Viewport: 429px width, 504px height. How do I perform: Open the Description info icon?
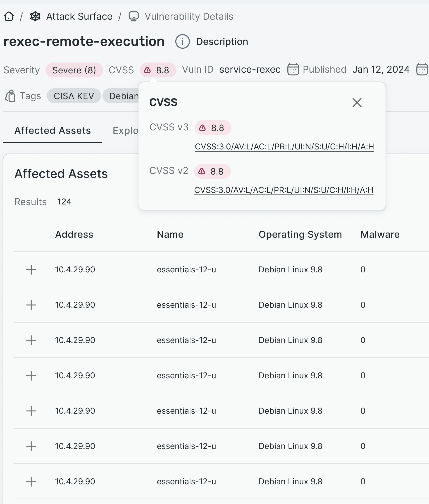pos(182,42)
